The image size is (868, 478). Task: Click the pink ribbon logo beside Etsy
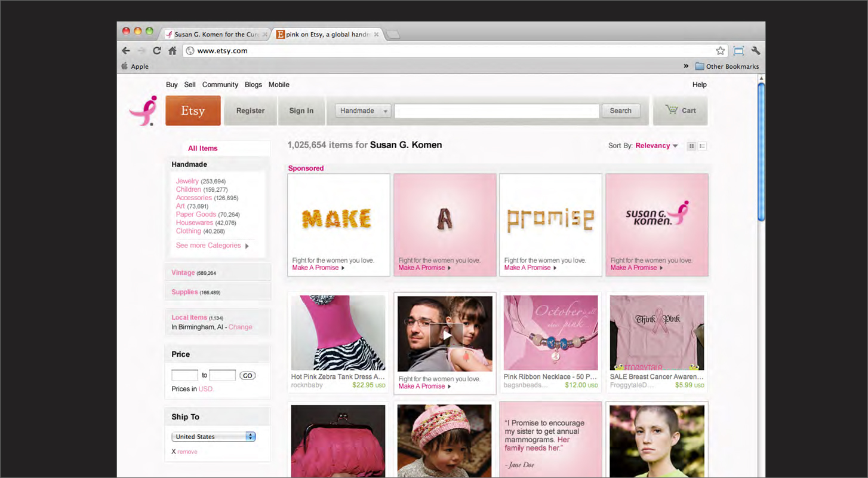(x=144, y=111)
